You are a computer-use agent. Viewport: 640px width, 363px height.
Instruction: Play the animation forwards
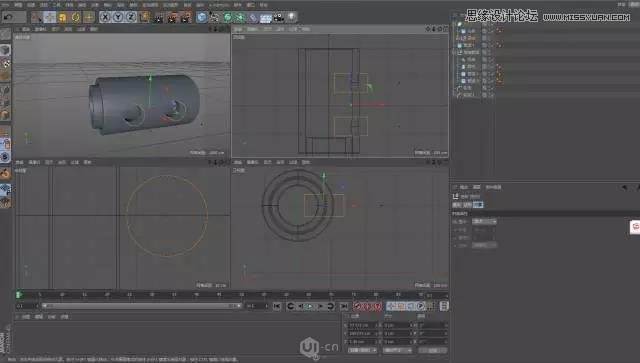[x=310, y=306]
